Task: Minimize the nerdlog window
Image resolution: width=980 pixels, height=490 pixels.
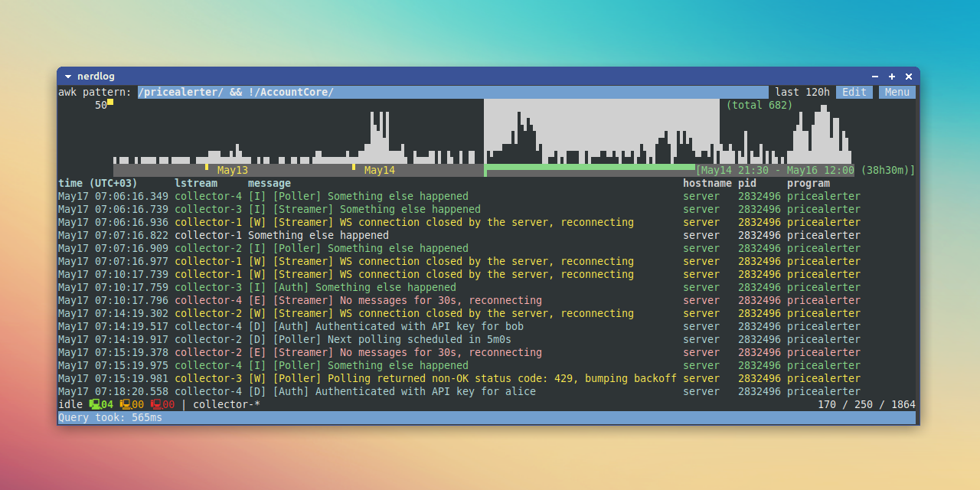Action: (x=874, y=76)
